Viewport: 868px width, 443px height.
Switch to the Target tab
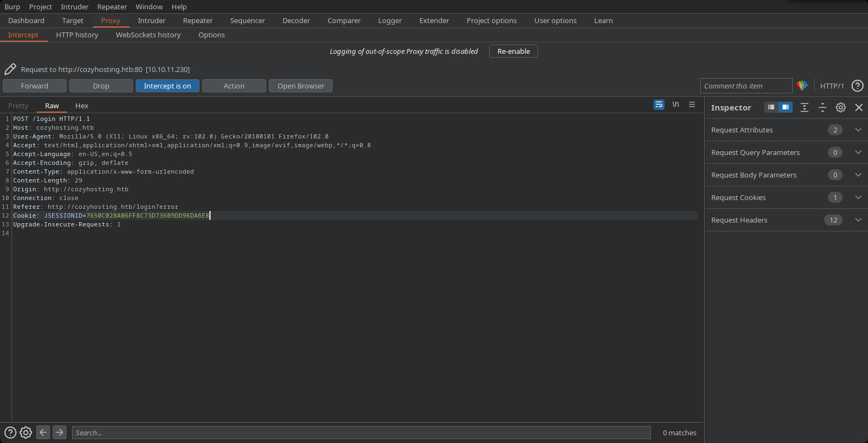pyautogui.click(x=73, y=20)
